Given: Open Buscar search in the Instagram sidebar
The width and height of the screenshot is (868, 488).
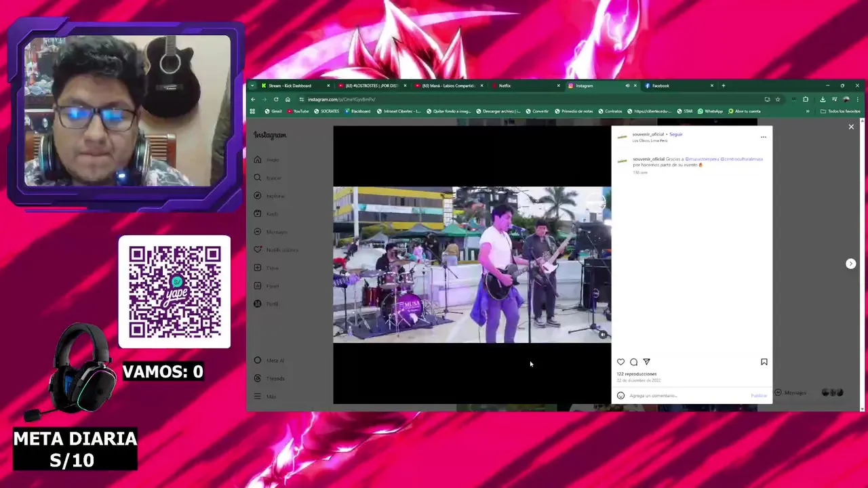Looking at the screenshot, I should [267, 178].
